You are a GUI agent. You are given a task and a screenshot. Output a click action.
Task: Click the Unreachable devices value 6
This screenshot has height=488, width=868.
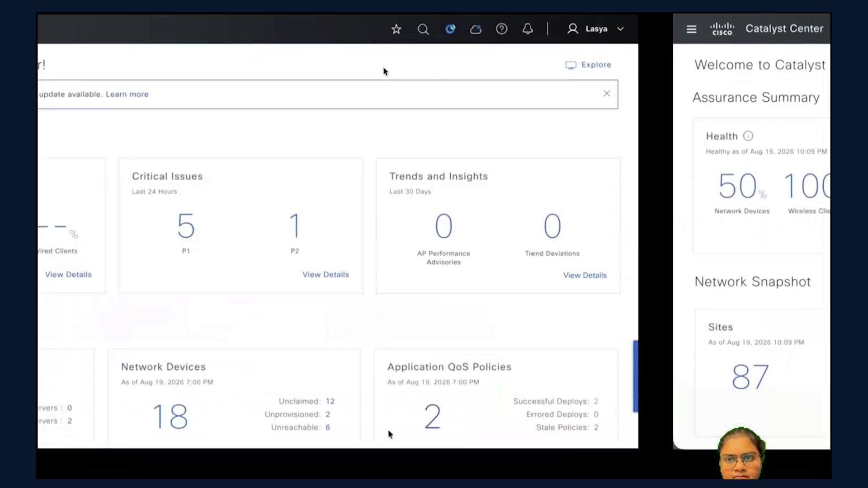tap(328, 427)
